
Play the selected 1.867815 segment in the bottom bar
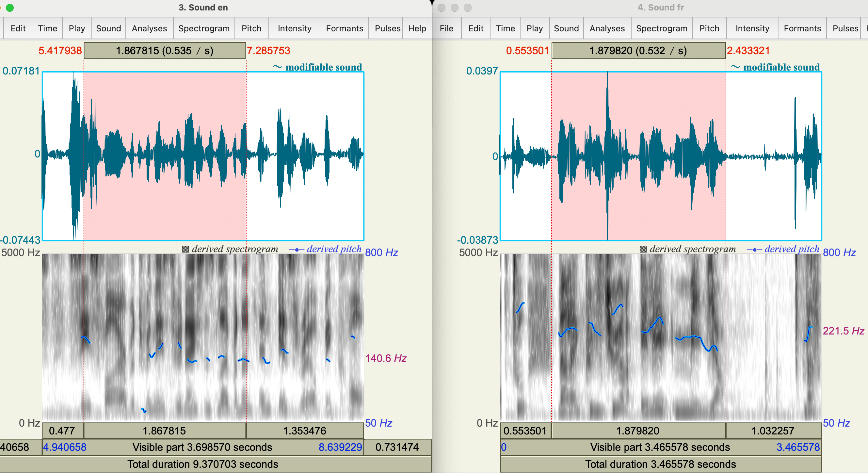165,431
